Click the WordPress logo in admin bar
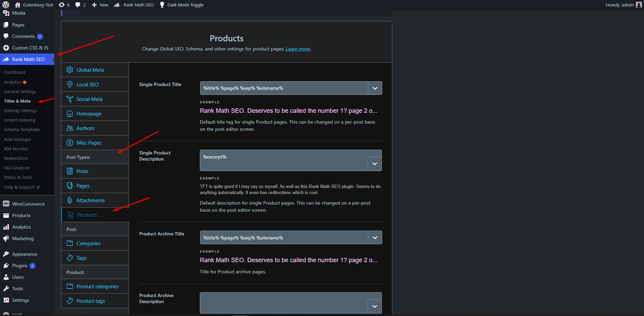This screenshot has height=316, width=644. click(6, 5)
